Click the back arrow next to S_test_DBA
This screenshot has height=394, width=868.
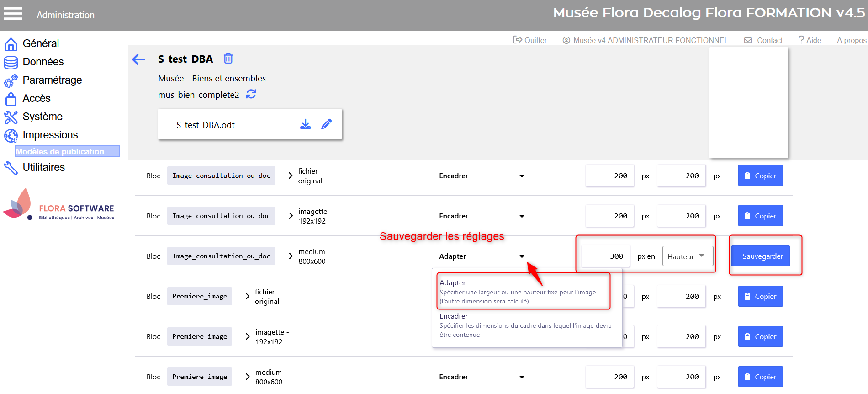[x=138, y=59]
